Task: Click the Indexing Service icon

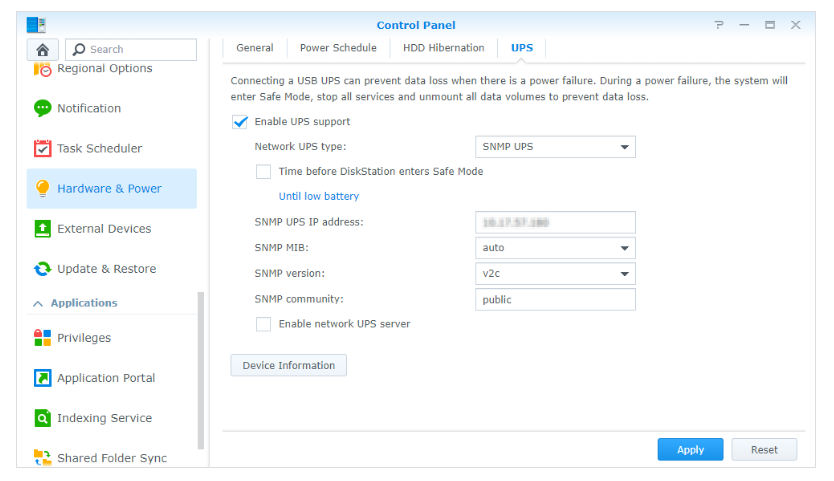Action: point(43,418)
